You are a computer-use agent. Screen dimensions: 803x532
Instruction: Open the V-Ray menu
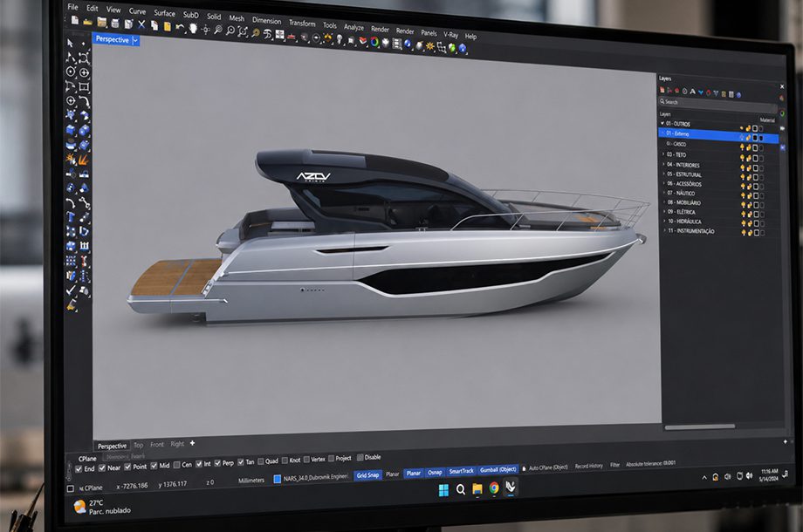coord(450,34)
